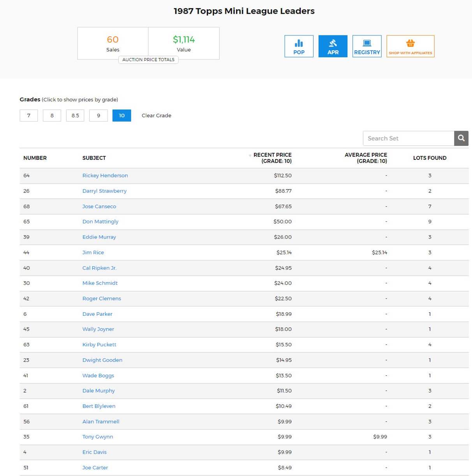Open Don Mattingly card link

[100, 221]
